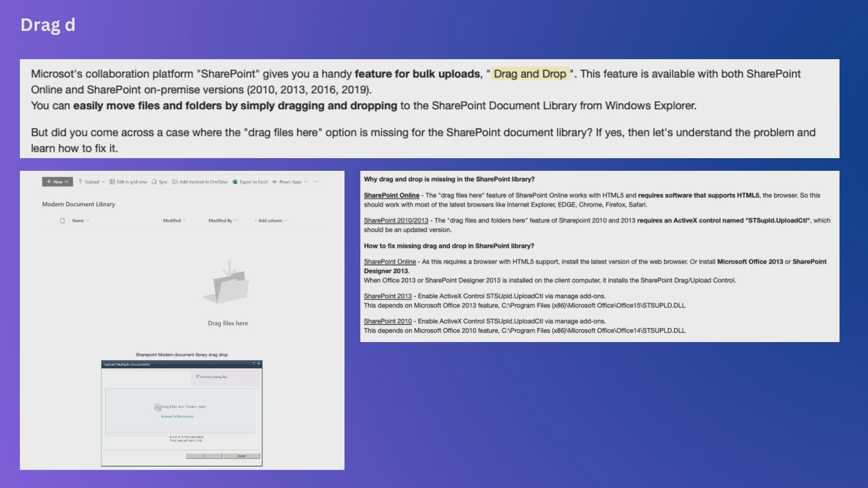
Task: Open the three-dots overflow menu
Action: point(316,182)
